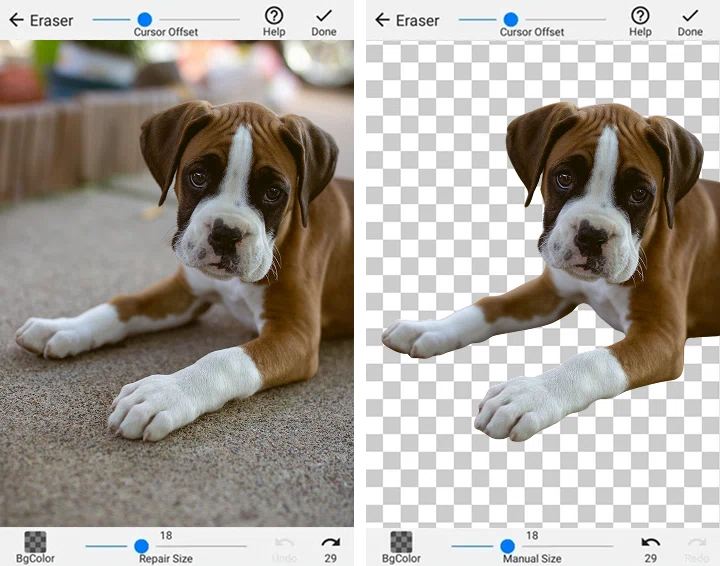Click the Manual Size slider handle
Image resolution: width=720 pixels, height=566 pixels.
(507, 546)
